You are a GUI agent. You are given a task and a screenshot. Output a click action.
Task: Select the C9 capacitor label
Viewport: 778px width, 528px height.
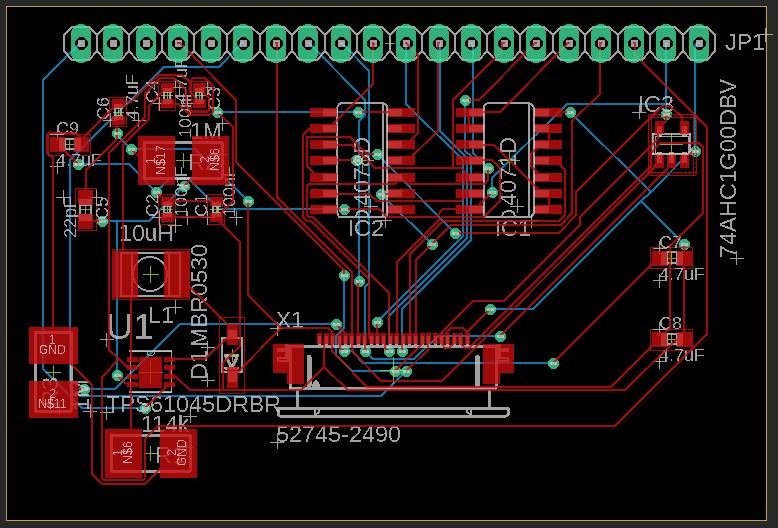tap(67, 128)
